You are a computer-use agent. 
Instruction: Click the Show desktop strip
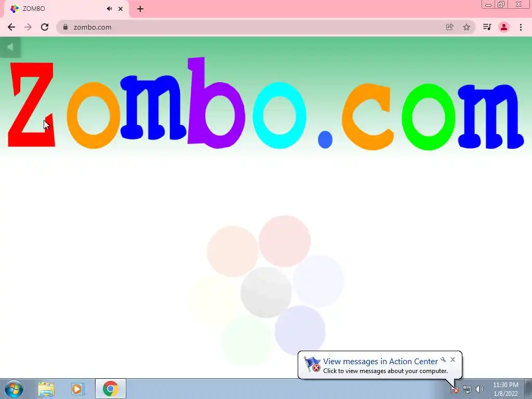[x=528, y=389]
